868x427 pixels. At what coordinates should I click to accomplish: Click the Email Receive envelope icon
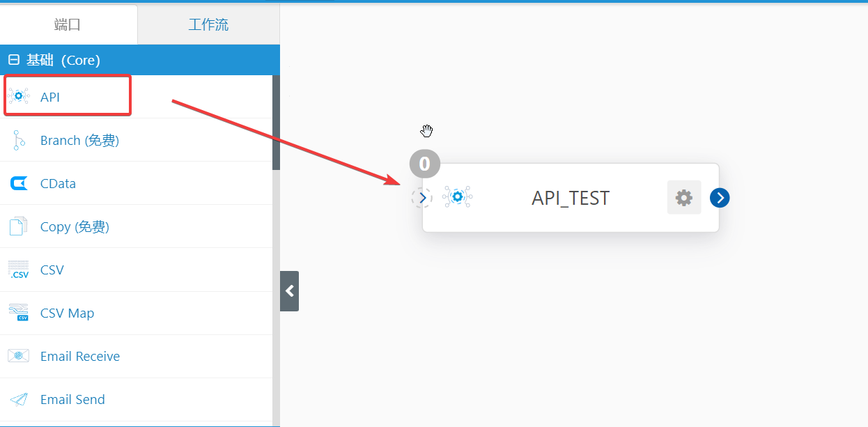click(19, 356)
